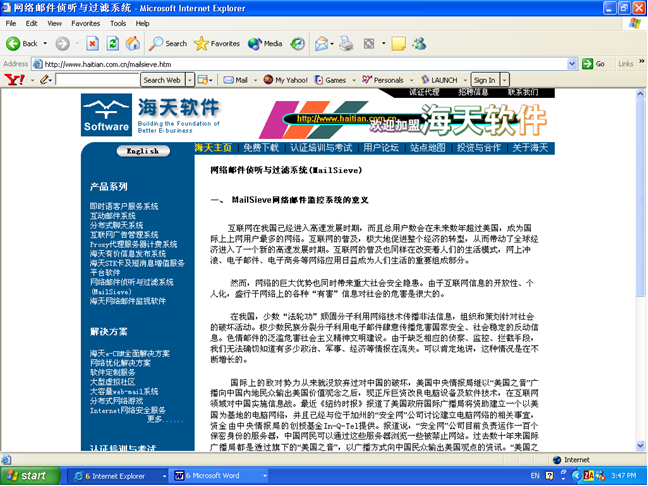This screenshot has height=486, width=648.
Task: Open 大型虚拟社区 sidebar link
Action: (112, 382)
